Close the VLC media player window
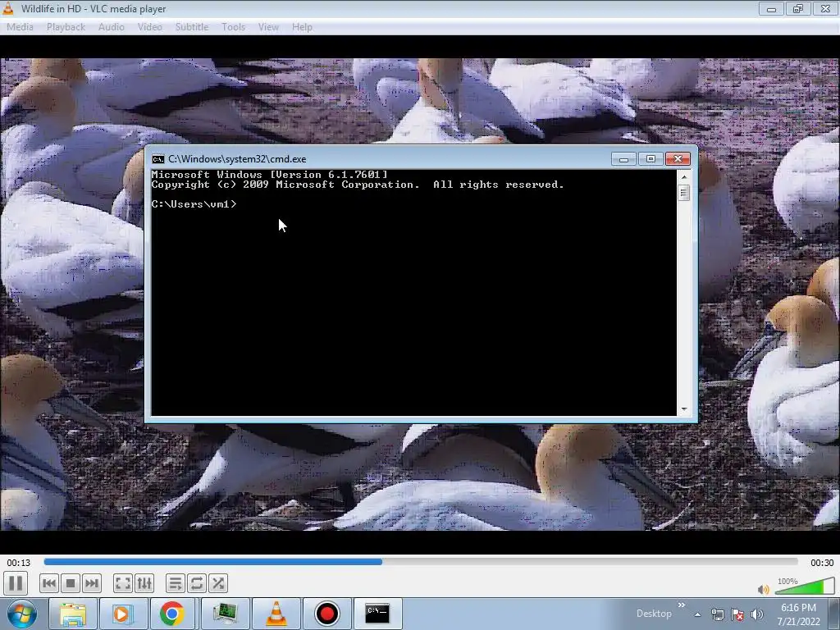The width and height of the screenshot is (840, 630). tap(825, 9)
